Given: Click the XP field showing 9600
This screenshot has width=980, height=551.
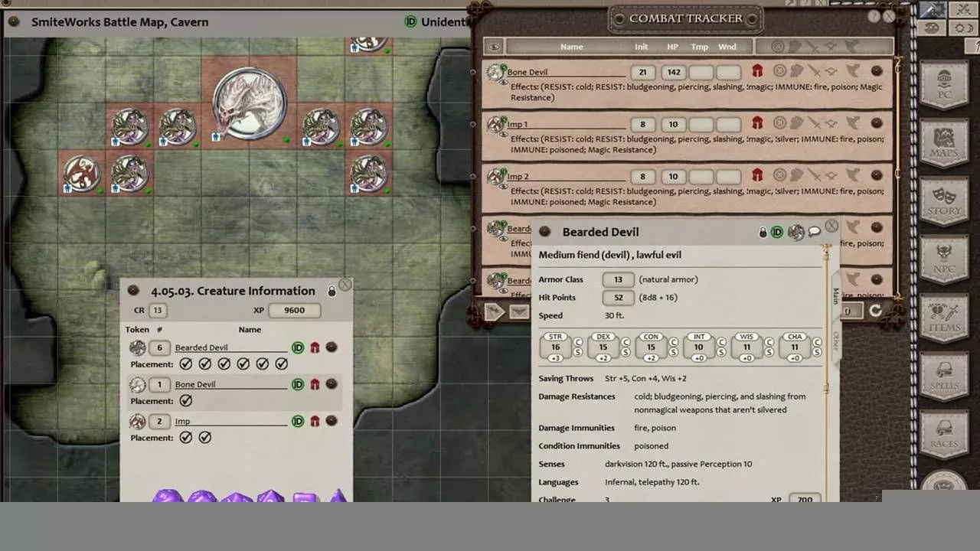Looking at the screenshot, I should click(x=294, y=310).
